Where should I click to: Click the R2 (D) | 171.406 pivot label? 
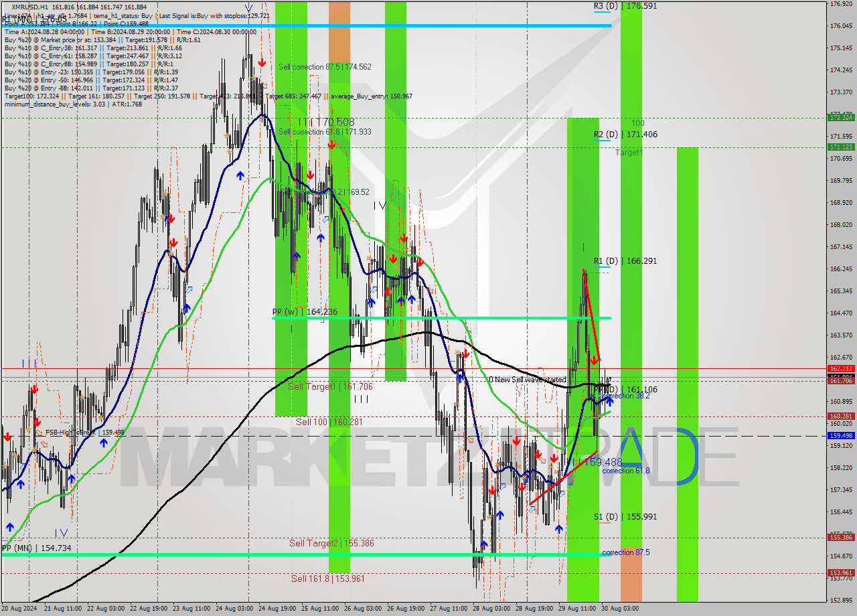625,135
